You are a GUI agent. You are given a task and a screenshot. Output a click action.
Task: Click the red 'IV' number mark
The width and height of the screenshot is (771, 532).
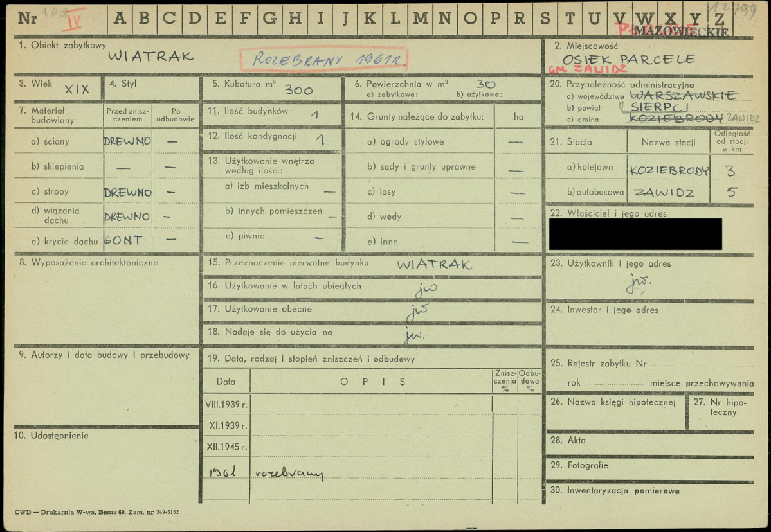72,20
